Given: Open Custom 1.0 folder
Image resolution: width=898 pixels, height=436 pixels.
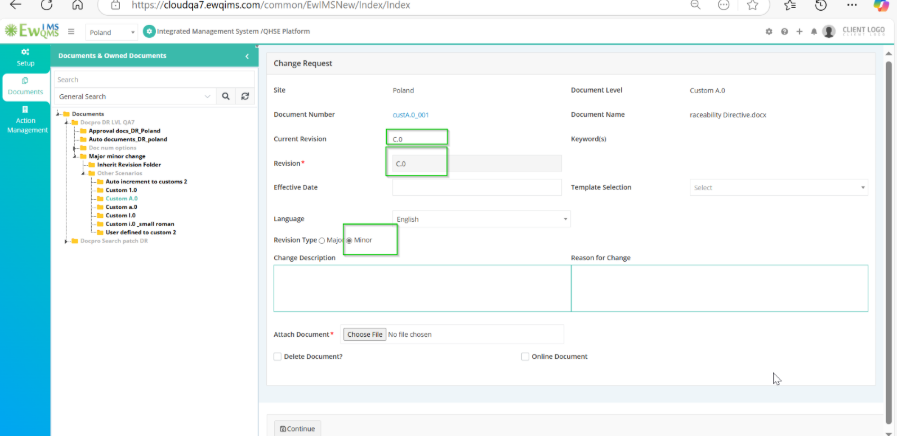Looking at the screenshot, I should (121, 190).
